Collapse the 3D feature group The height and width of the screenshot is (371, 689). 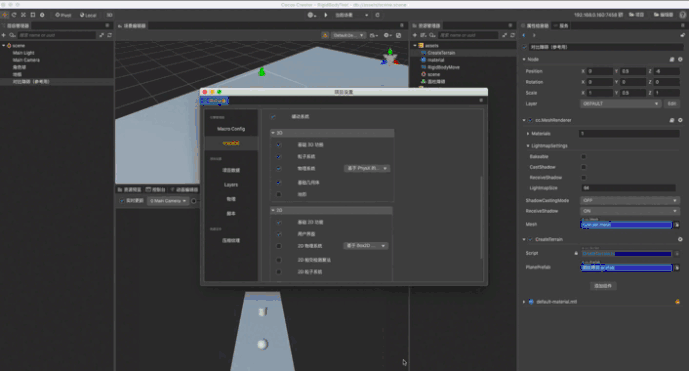coord(273,133)
